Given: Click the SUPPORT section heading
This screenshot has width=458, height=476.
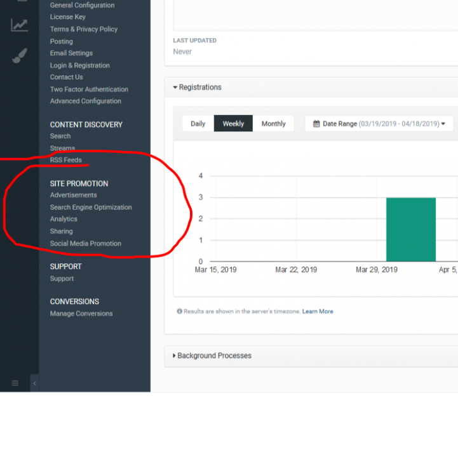Looking at the screenshot, I should point(65,267).
